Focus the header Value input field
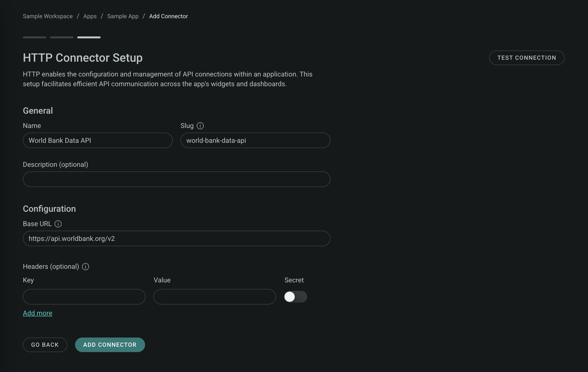588x372 pixels. tap(214, 297)
